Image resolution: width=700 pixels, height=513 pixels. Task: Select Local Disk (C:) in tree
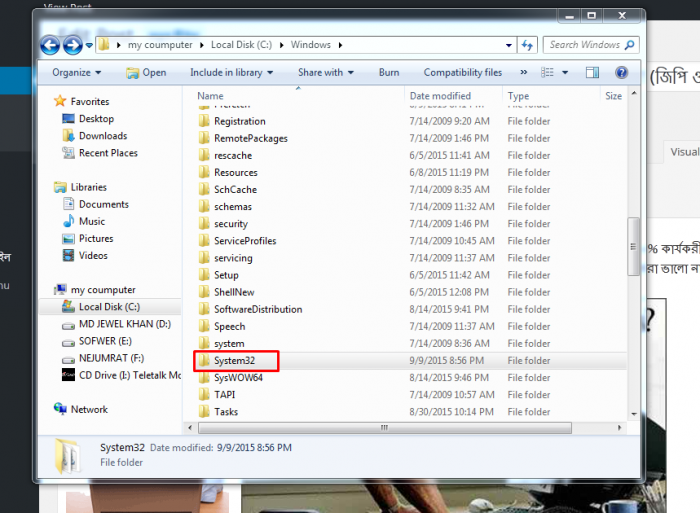[x=109, y=307]
